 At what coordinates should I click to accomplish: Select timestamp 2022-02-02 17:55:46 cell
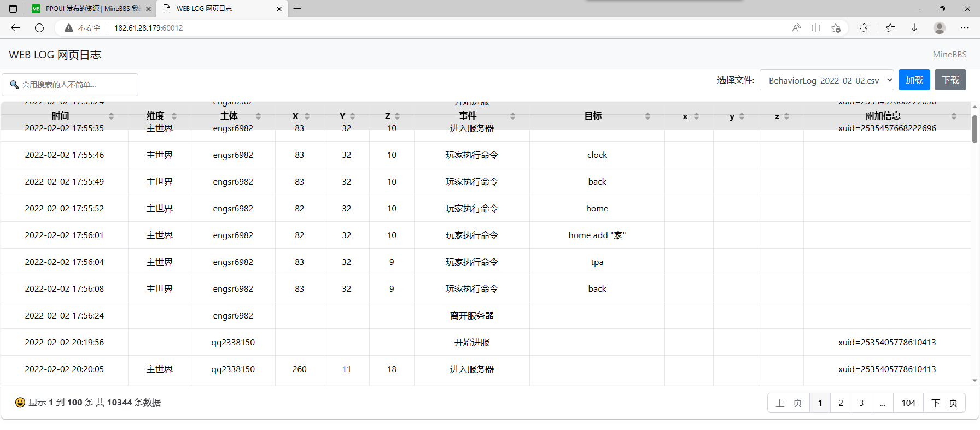point(65,155)
